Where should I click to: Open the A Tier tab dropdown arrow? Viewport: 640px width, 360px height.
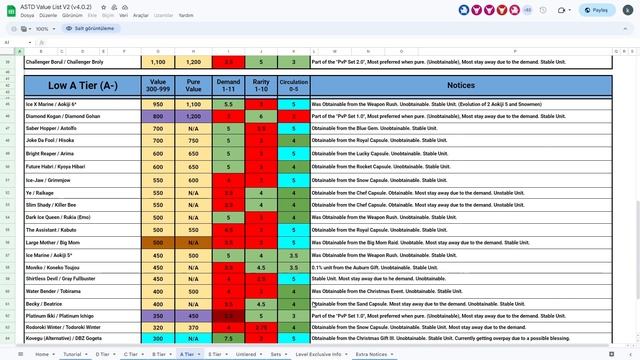click(x=199, y=354)
